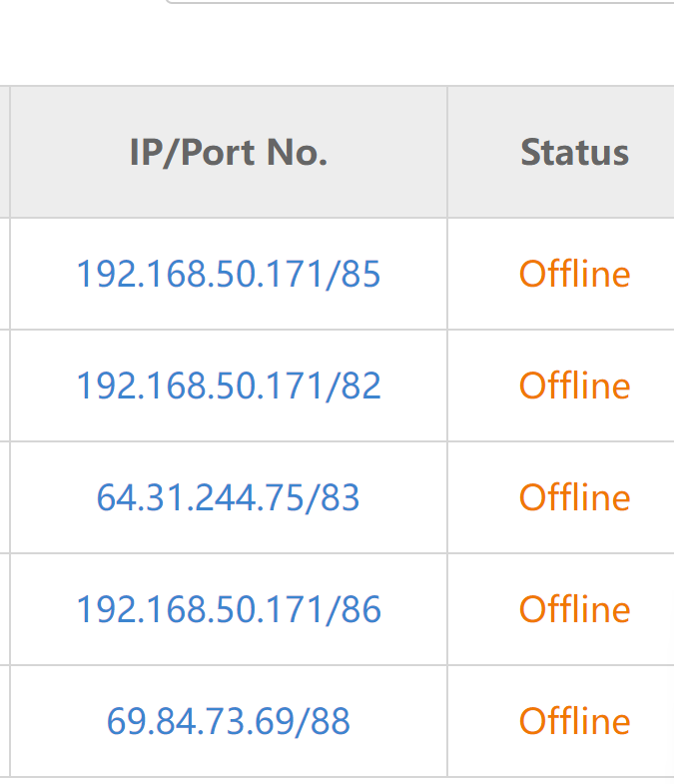Click the cell left of 69.84.73.69/88
The image size is (674, 784).
click(x=4, y=721)
